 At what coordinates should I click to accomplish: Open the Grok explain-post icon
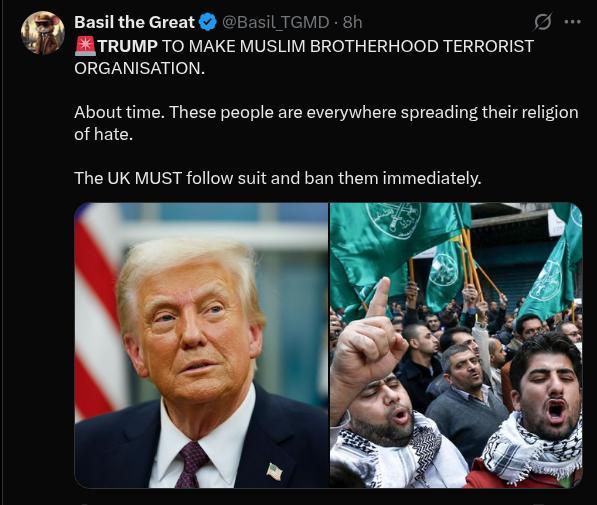click(542, 22)
